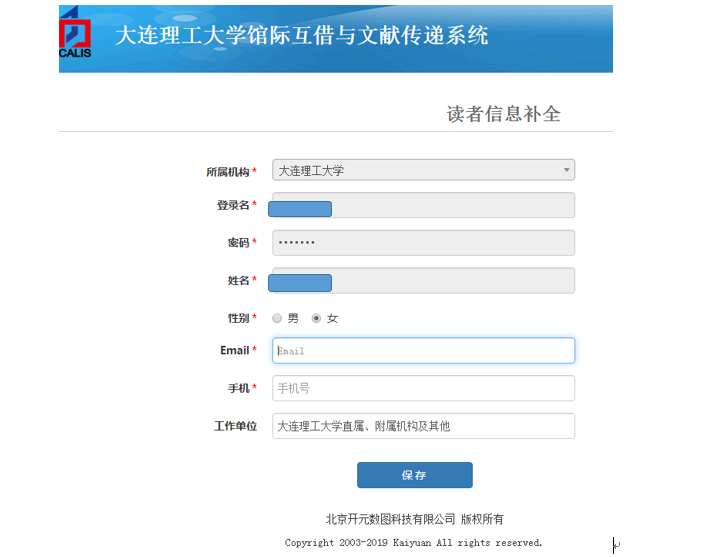This screenshot has height=557, width=721.
Task: Focus the 手机号 phone number field
Action: click(x=423, y=388)
